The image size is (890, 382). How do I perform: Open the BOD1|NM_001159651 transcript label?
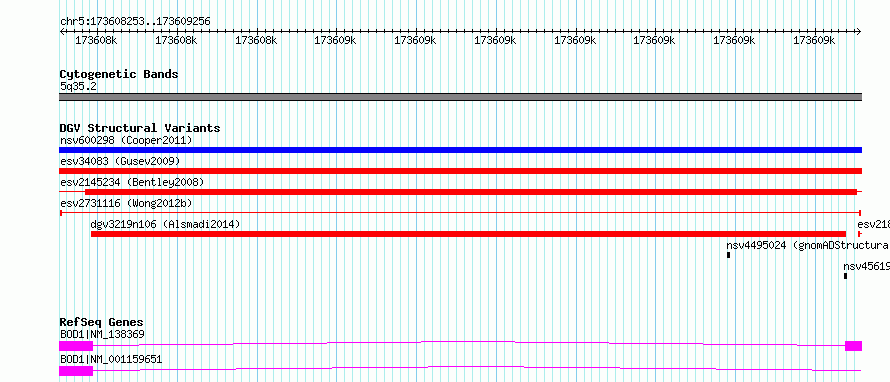[x=111, y=359]
